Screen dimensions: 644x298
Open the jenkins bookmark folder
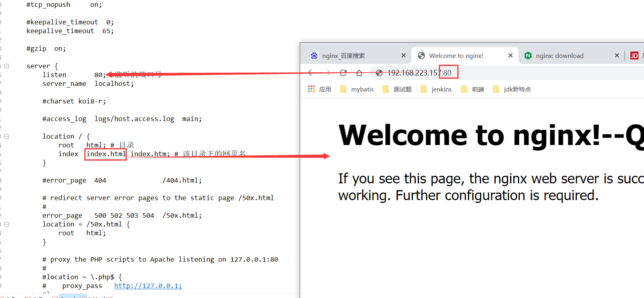point(436,89)
